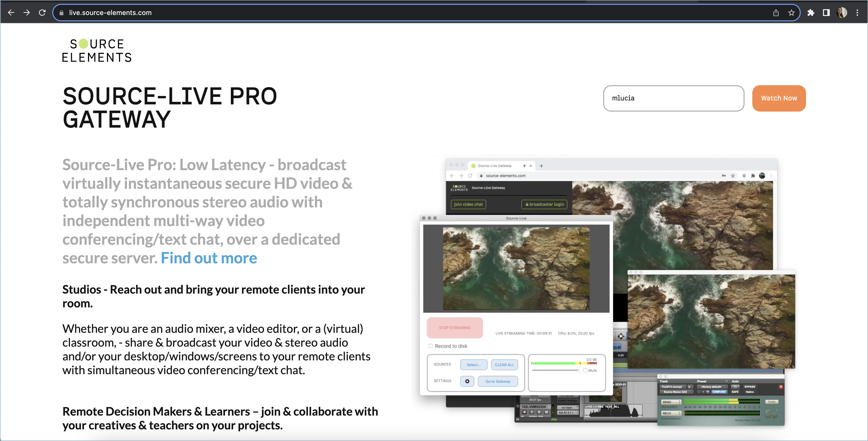Click the Source Elements logo

tap(97, 51)
